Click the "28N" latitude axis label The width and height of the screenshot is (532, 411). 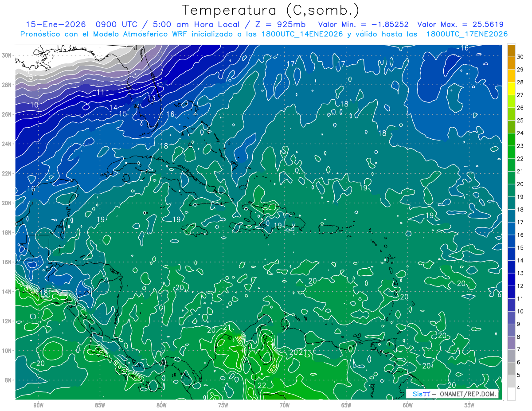pyautogui.click(x=7, y=85)
